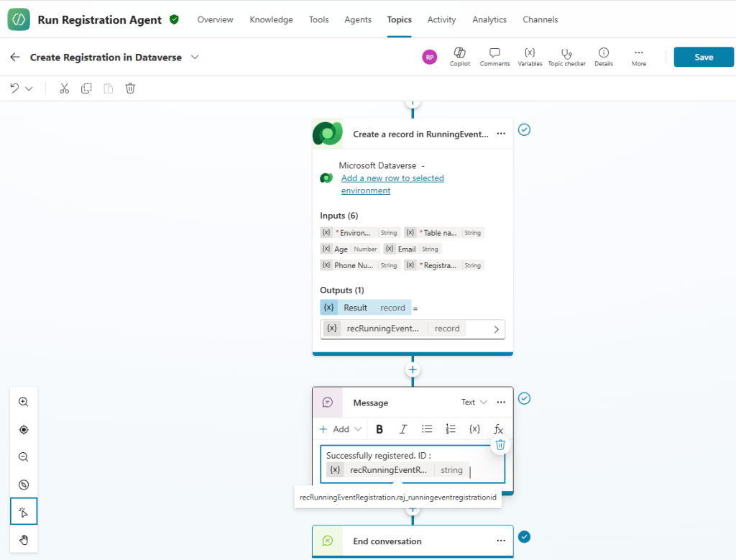
Task: Run the Topic checker
Action: [566, 54]
